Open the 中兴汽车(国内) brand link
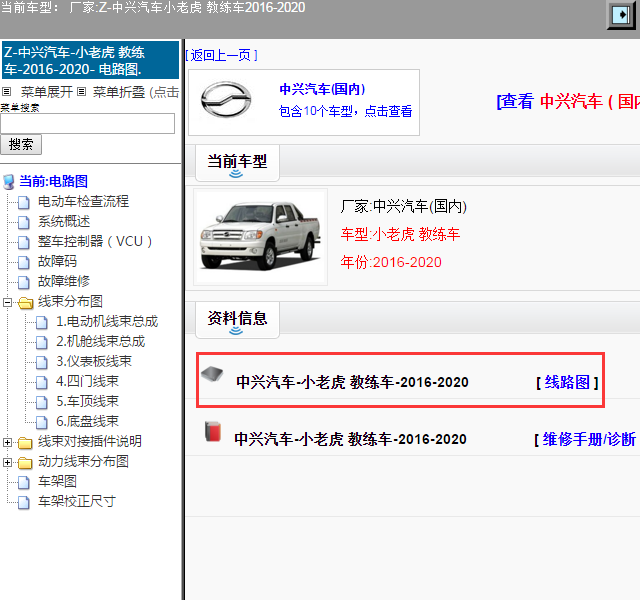 click(322, 89)
